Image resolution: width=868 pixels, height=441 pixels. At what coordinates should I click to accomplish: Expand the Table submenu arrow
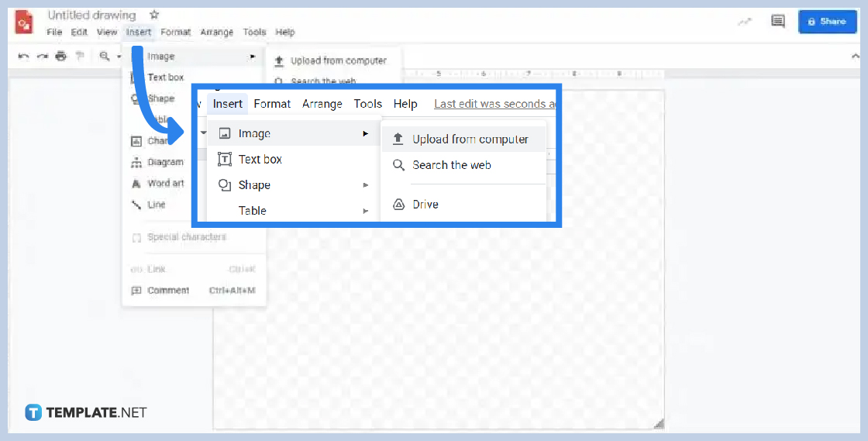pos(365,211)
